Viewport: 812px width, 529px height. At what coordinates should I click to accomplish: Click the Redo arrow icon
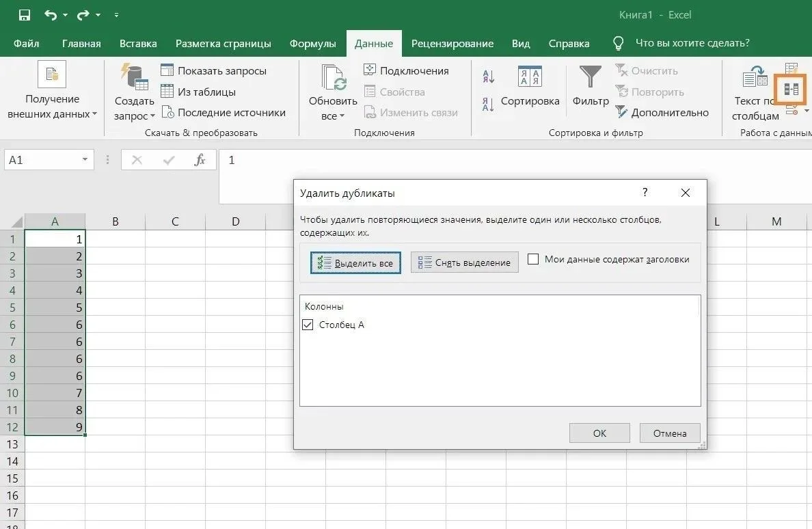click(x=82, y=15)
